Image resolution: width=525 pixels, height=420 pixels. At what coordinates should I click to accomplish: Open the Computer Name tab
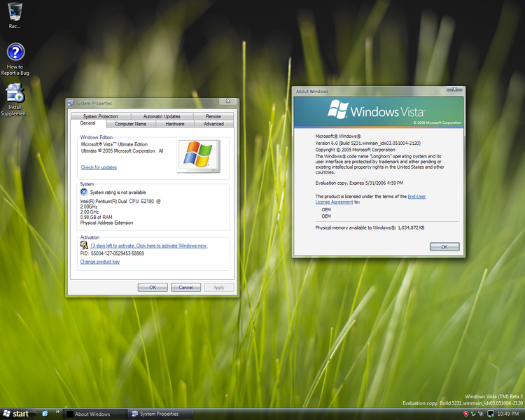[131, 124]
